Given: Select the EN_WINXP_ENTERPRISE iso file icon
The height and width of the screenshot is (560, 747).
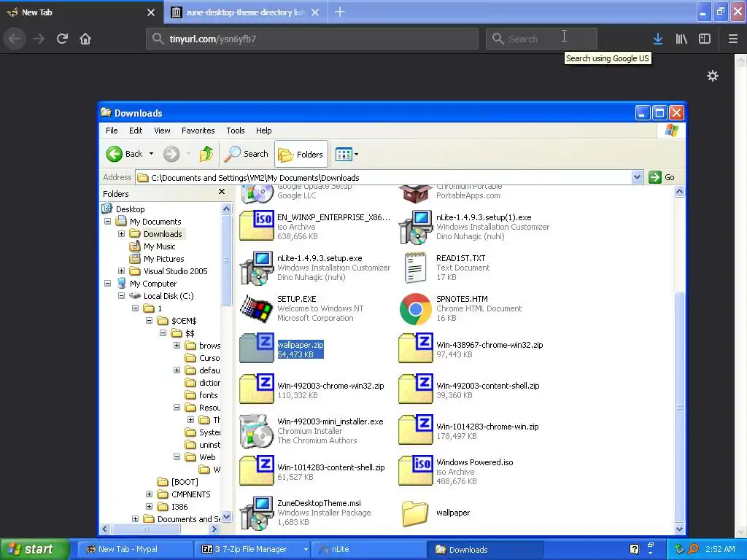Looking at the screenshot, I should tap(257, 226).
